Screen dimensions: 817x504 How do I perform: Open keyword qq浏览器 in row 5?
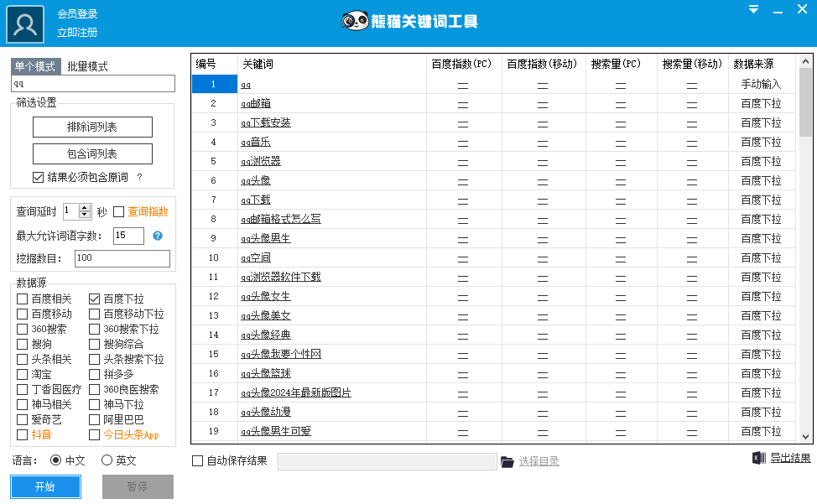point(261,161)
